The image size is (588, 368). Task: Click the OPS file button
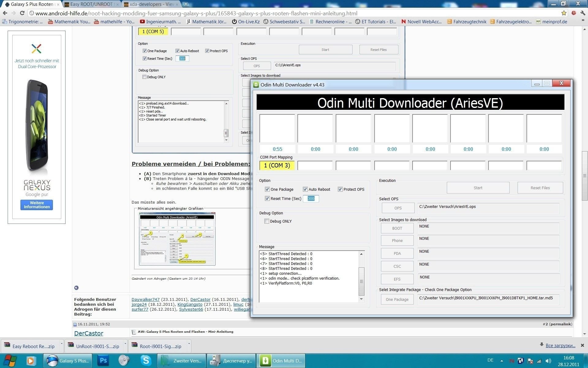[398, 208]
